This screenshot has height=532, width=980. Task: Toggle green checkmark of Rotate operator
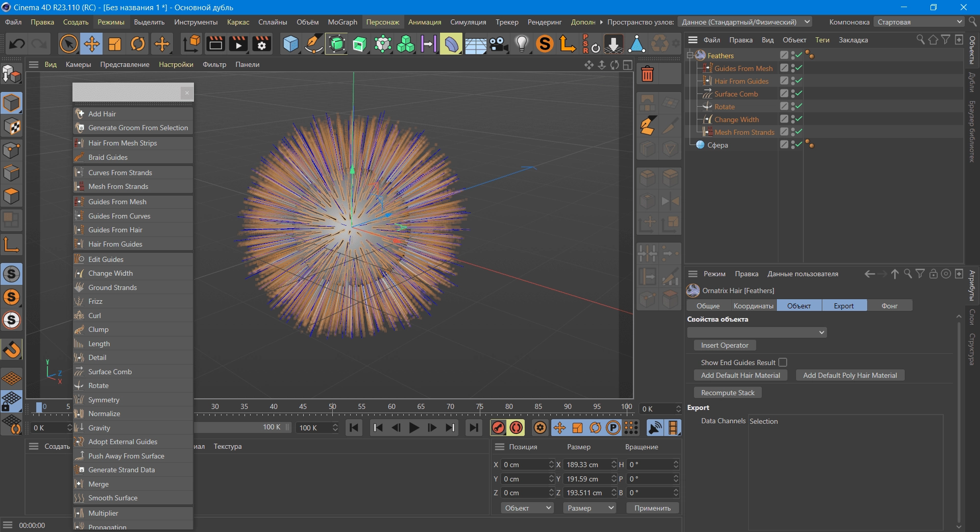point(799,106)
